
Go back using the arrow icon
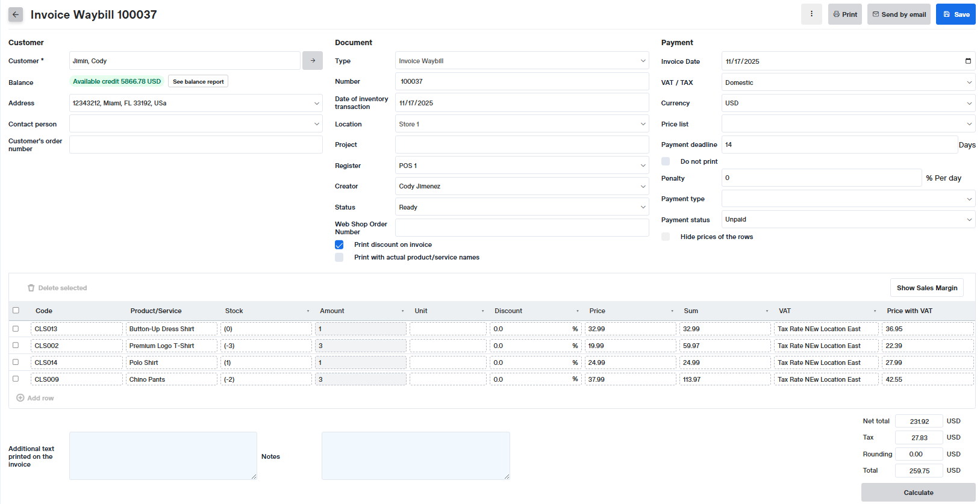(x=16, y=14)
